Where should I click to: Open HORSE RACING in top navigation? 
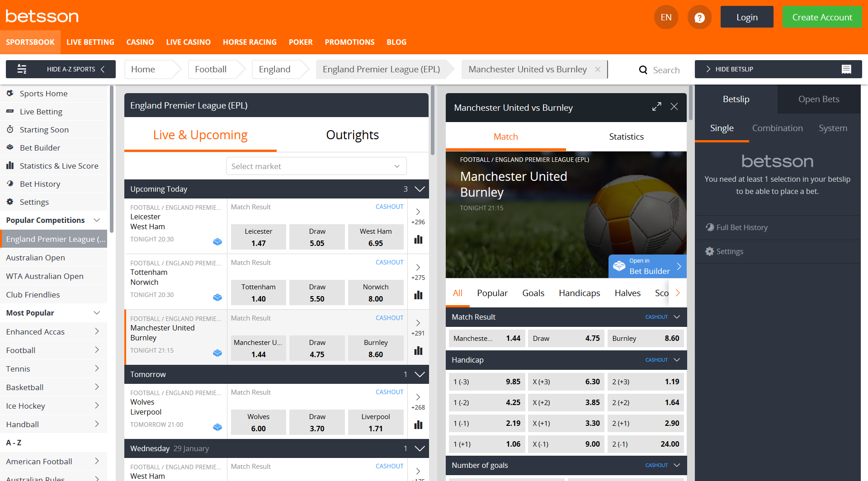click(x=250, y=42)
